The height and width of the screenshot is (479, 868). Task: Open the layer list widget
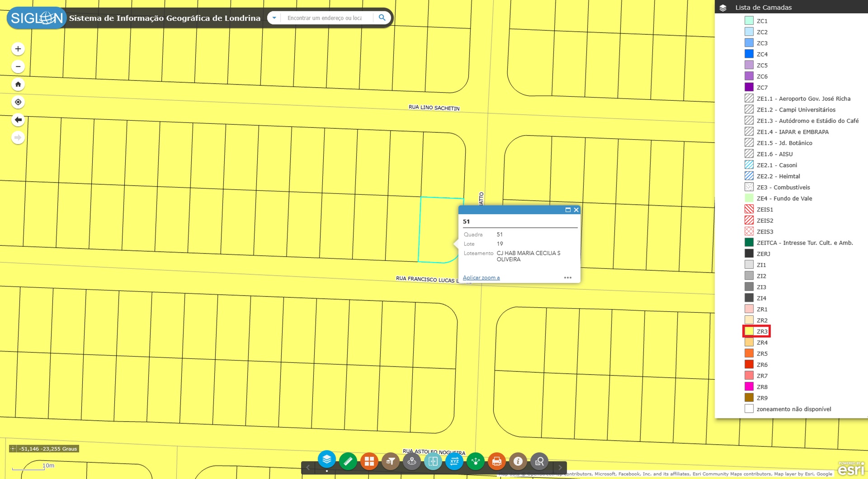click(327, 460)
